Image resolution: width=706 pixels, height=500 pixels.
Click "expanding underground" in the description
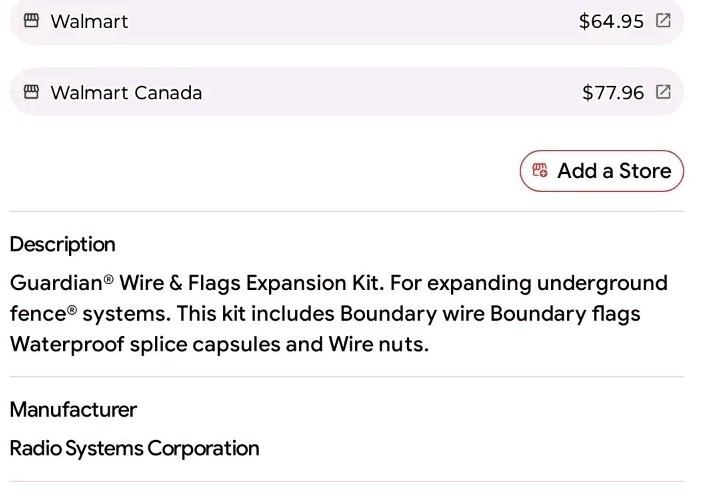[x=558, y=283]
